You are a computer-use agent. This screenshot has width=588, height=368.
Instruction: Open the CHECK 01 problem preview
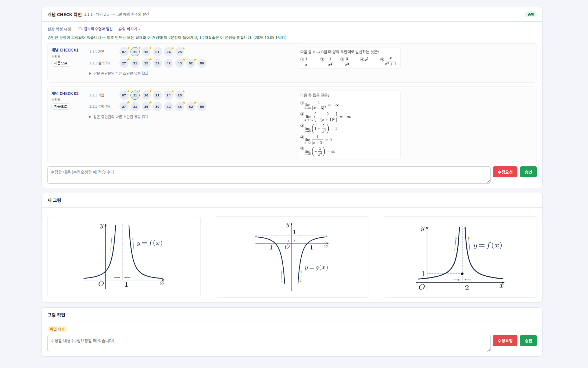349,58
